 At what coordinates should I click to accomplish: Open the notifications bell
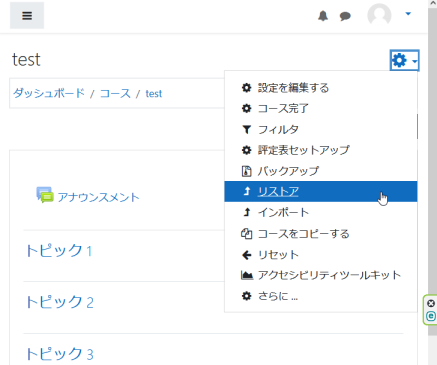[323, 16]
